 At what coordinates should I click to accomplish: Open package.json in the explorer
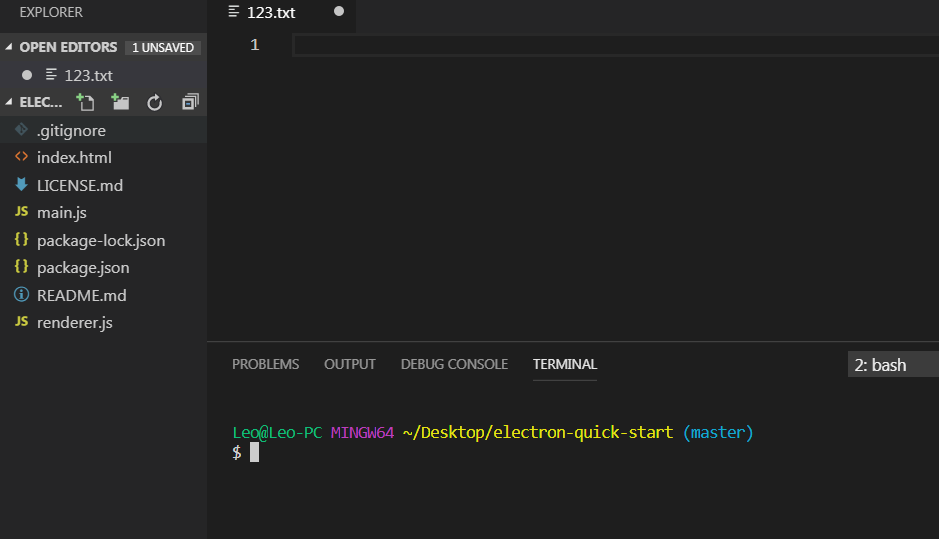point(104,268)
